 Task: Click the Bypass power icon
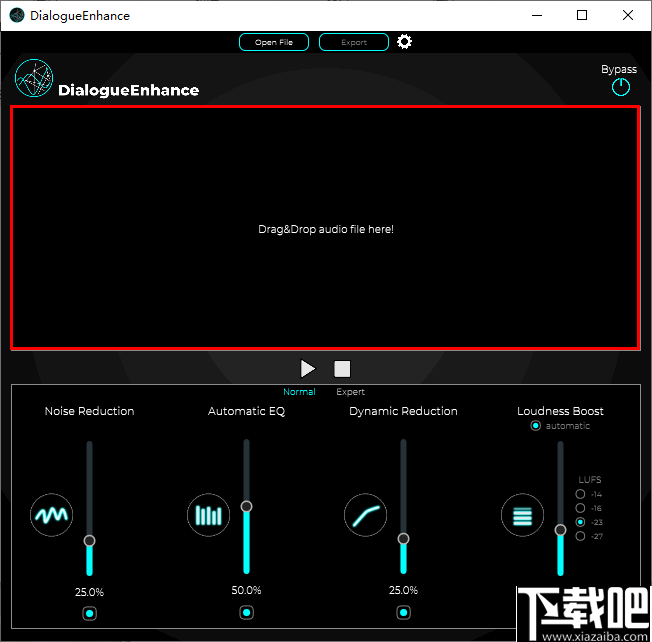tap(620, 87)
